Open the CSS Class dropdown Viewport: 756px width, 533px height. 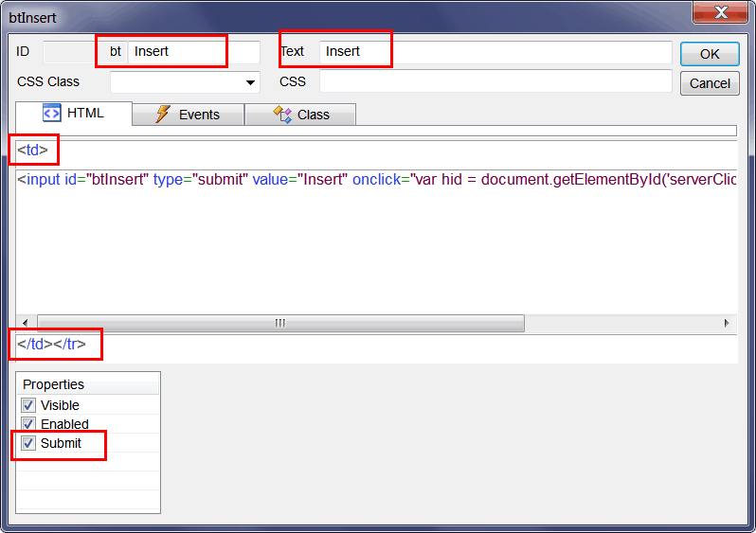(250, 82)
